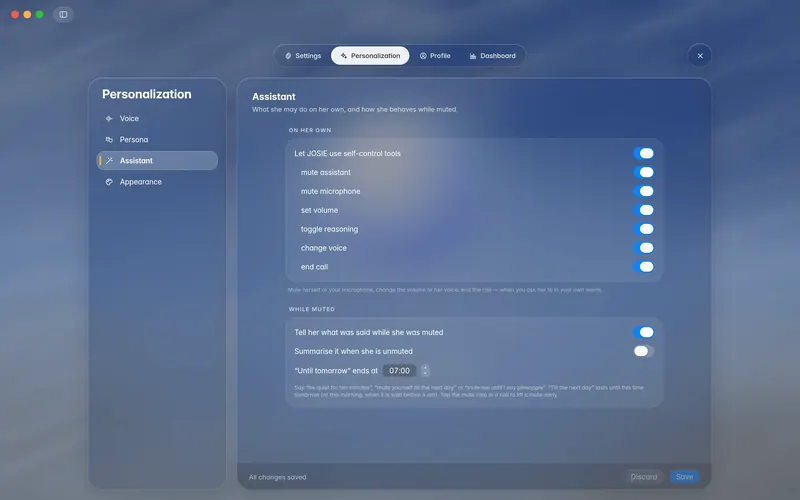Screen dimensions: 800x500
Task: Disable Tell her what was said toggle
Action: [644, 332]
